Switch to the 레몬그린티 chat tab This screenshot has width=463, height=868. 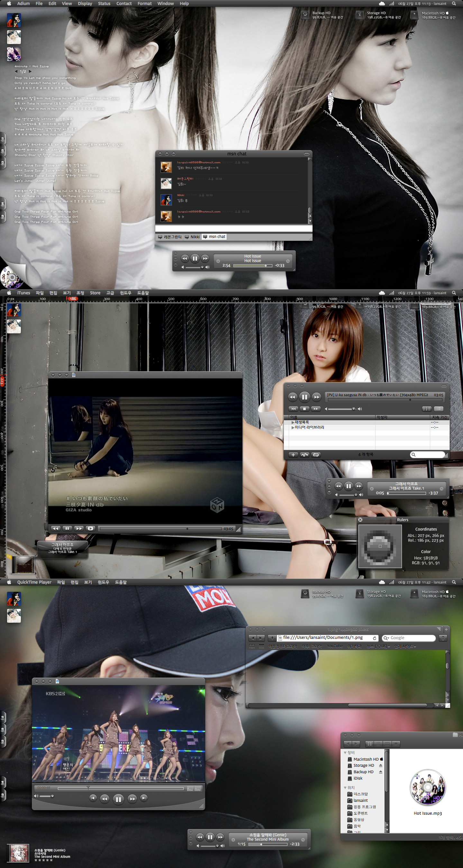point(170,237)
